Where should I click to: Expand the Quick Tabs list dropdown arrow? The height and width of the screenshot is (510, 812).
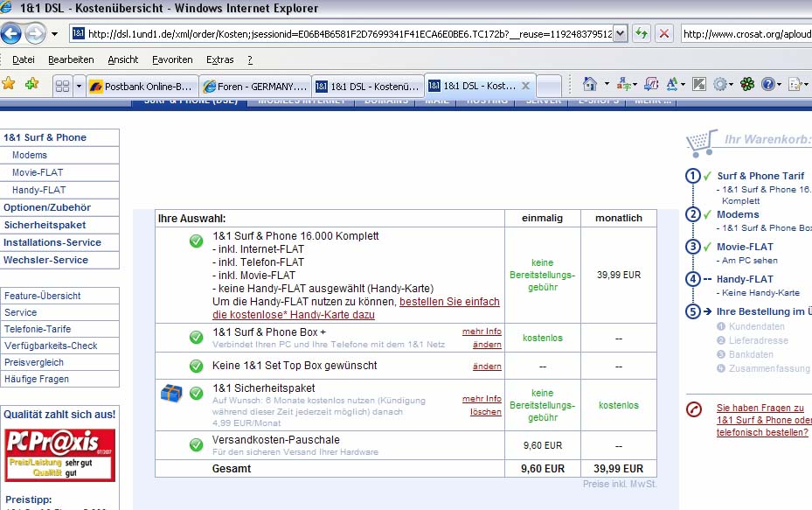(79, 86)
